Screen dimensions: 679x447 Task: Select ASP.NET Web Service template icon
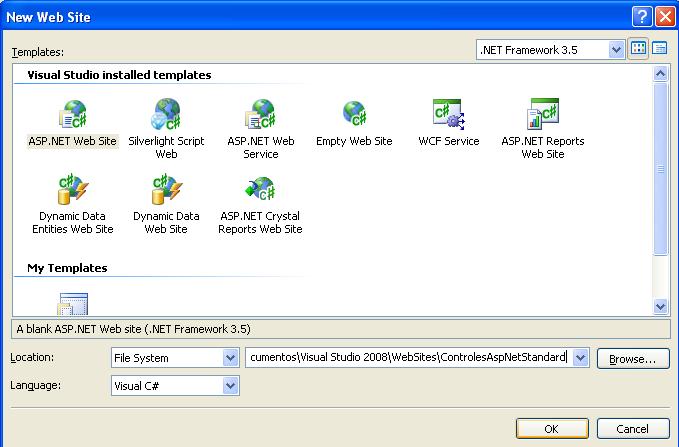(x=260, y=116)
